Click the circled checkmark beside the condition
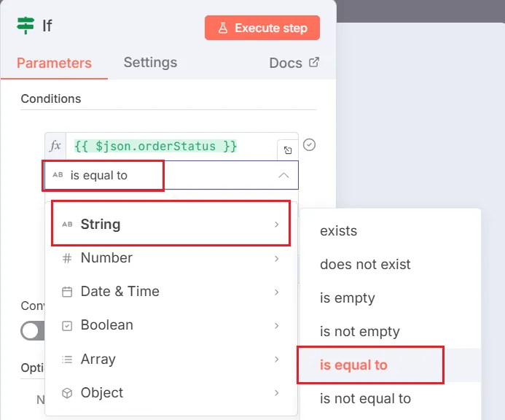The width and height of the screenshot is (505, 420). point(309,144)
